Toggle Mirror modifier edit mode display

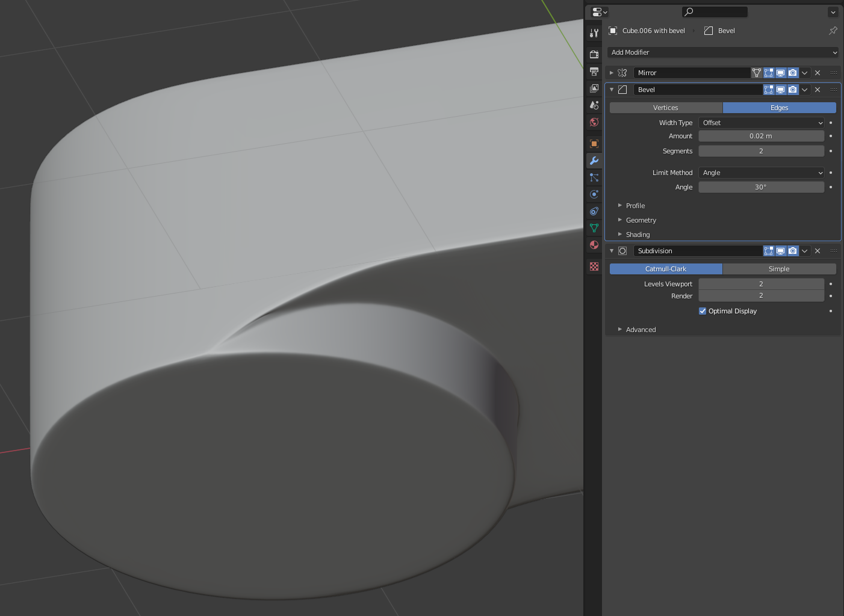pos(769,73)
